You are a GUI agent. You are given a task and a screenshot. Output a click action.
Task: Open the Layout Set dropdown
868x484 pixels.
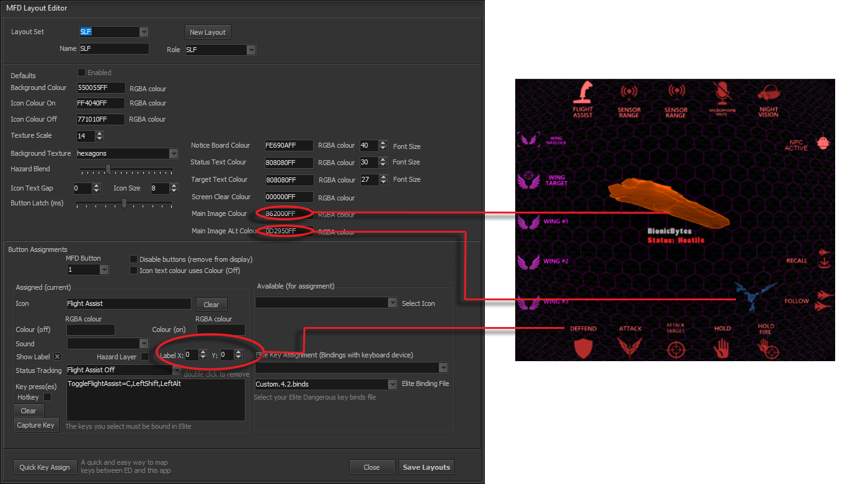[x=144, y=32]
